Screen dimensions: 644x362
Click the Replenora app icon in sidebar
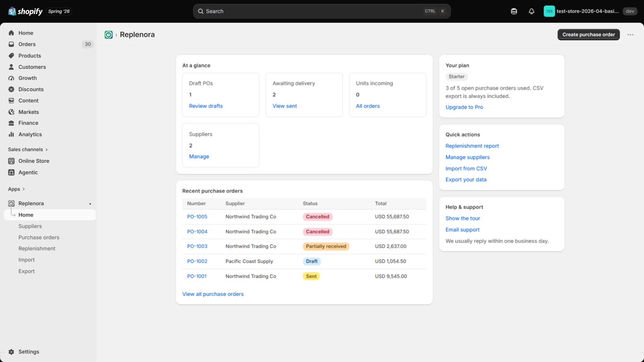(x=11, y=204)
